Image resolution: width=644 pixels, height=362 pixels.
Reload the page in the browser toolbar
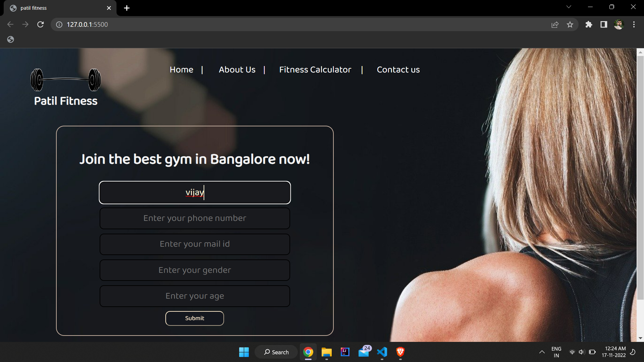40,24
